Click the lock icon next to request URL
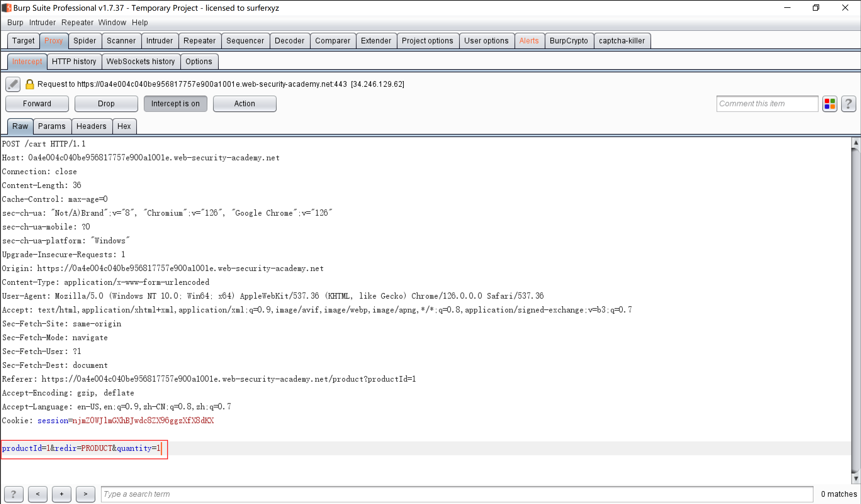This screenshot has width=861, height=504. [31, 84]
